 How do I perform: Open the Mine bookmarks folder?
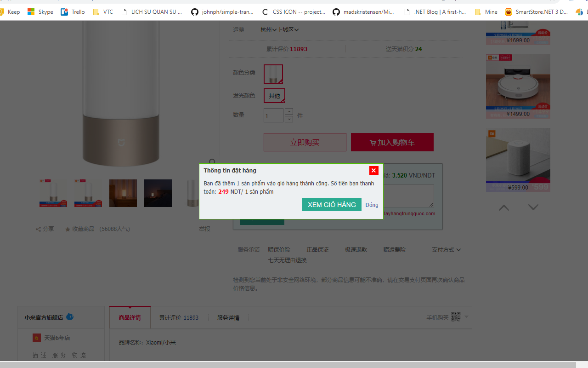(486, 12)
